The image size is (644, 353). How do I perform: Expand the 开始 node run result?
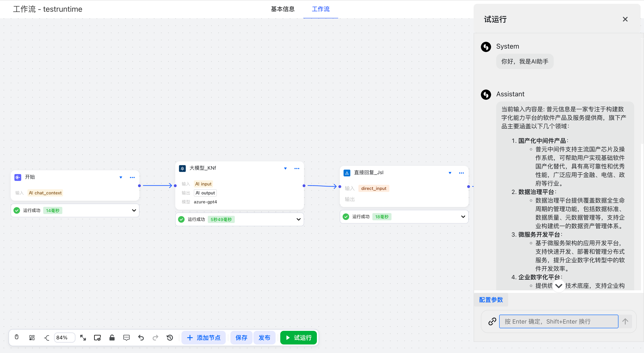(134, 210)
